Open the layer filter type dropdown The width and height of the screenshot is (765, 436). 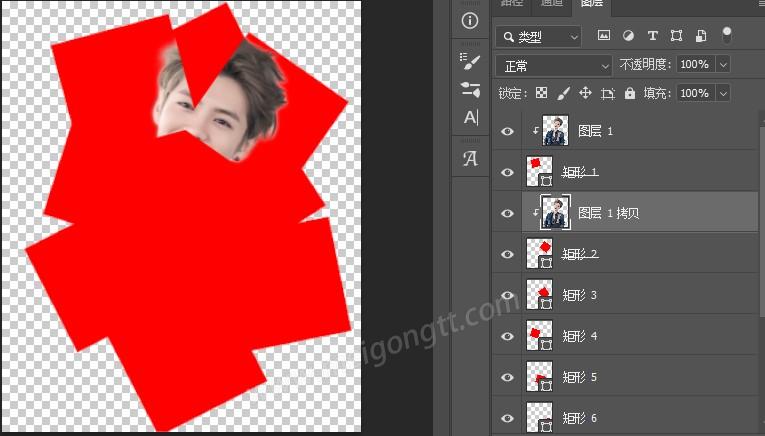pos(539,37)
